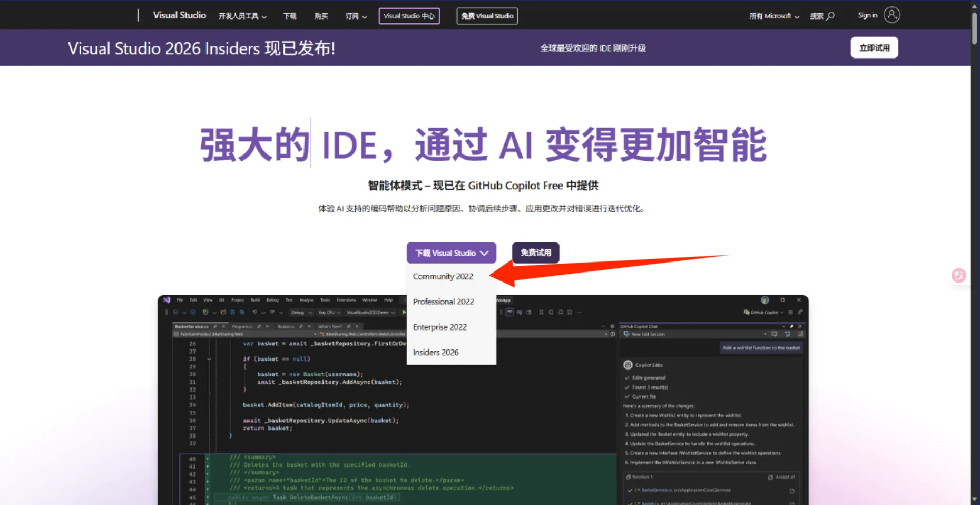Click the Visual Studio logo in IDE screenshot
The width and height of the screenshot is (980, 505).
pos(167,300)
